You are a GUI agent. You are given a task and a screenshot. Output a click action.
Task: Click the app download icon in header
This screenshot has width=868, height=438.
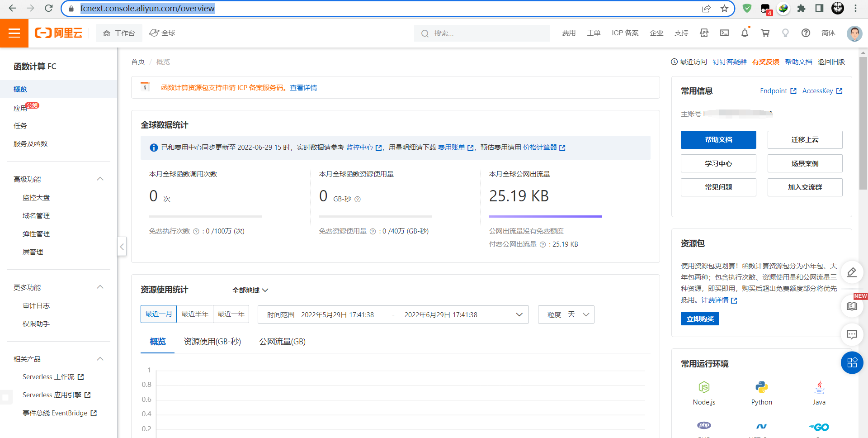pyautogui.click(x=704, y=33)
